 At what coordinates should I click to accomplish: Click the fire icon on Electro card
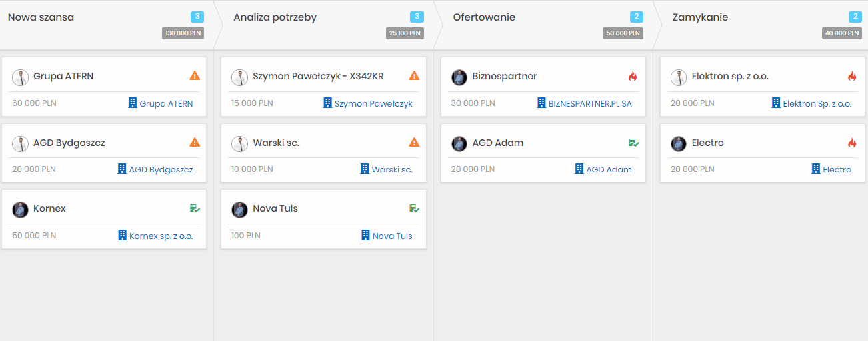point(852,143)
